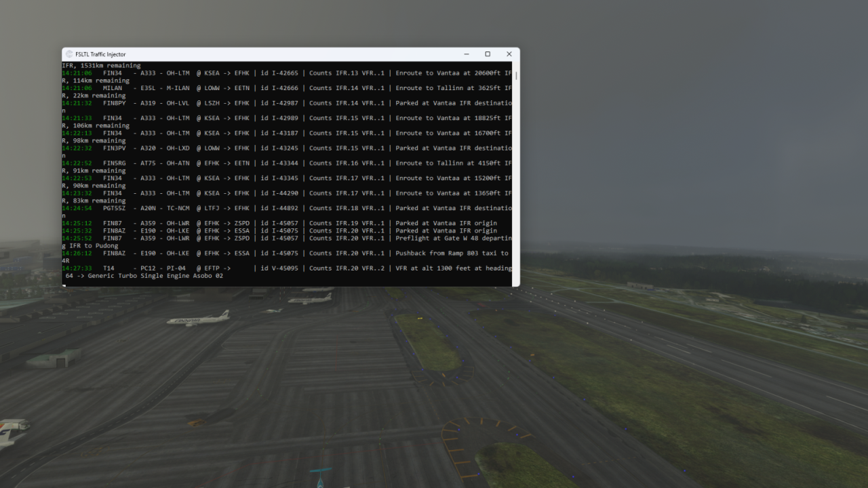Screen dimensions: 868x488
Task: Minimize the FSLTL Traffic Injector window
Action: [x=467, y=54]
